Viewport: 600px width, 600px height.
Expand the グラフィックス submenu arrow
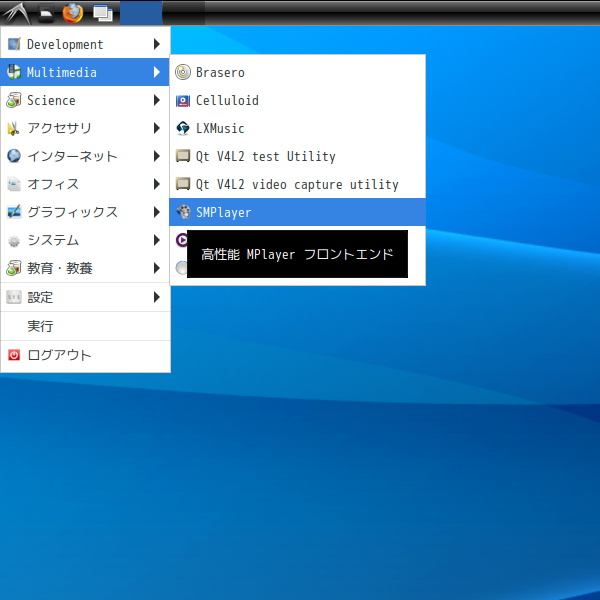[x=157, y=212]
